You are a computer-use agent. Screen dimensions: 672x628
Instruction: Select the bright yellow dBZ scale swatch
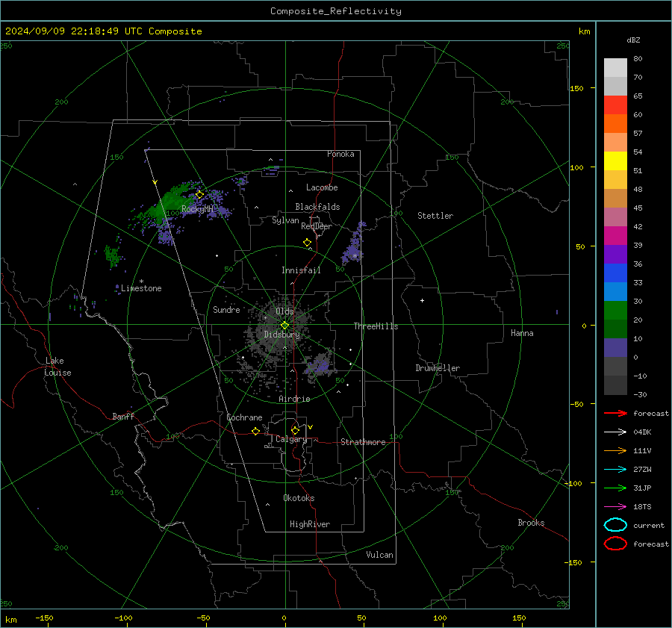tap(615, 161)
